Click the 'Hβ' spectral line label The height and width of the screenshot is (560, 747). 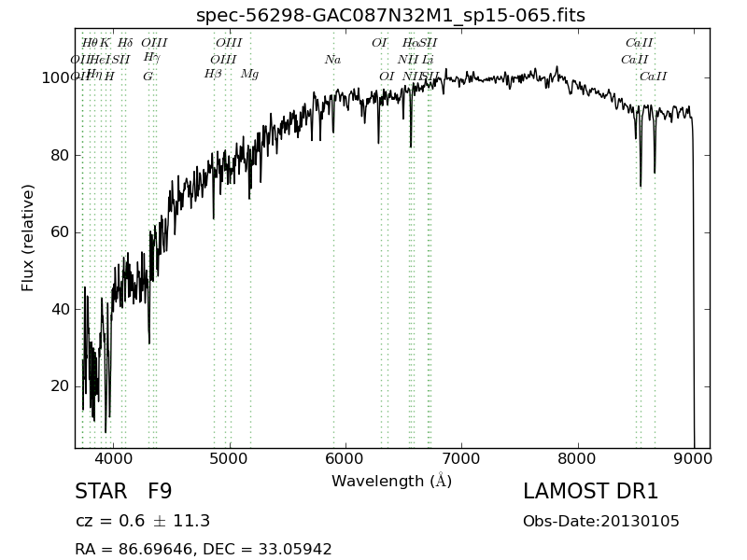coord(213,75)
